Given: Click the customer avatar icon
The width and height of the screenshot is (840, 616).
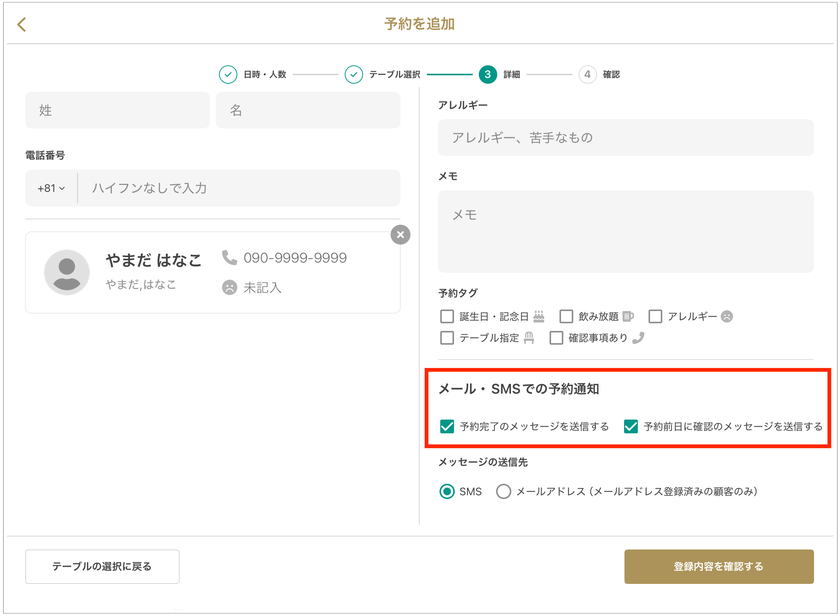Looking at the screenshot, I should (x=67, y=272).
